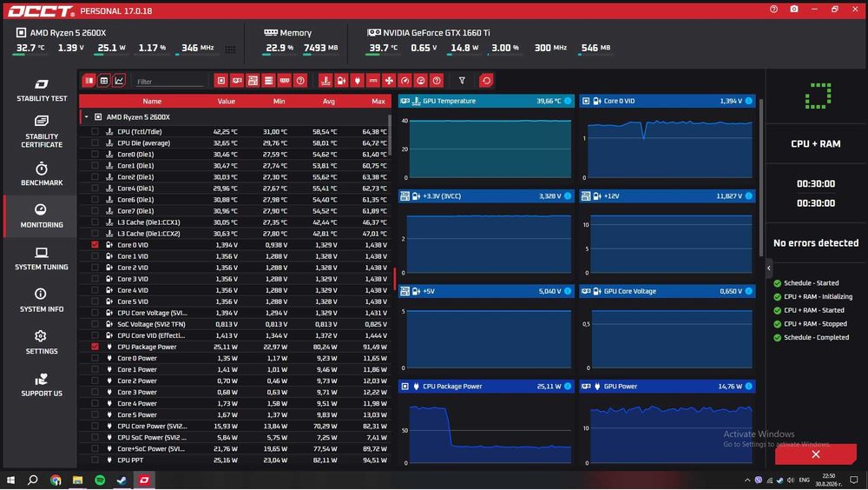
Task: Open Google Chrome from the taskbar
Action: tap(56, 480)
